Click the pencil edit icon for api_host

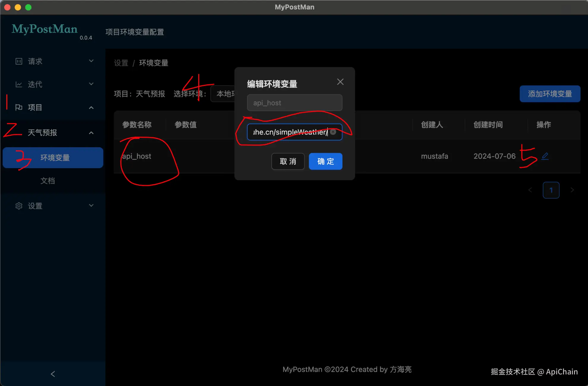(545, 156)
